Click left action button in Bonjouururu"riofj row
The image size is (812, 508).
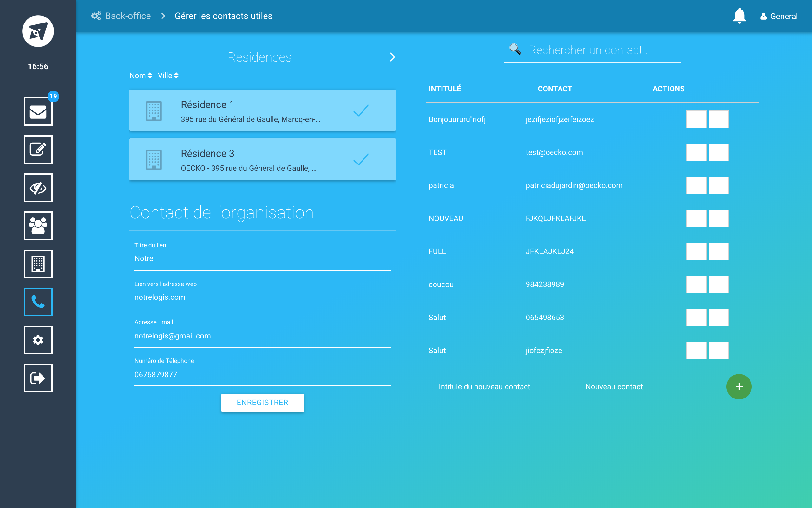[697, 119]
